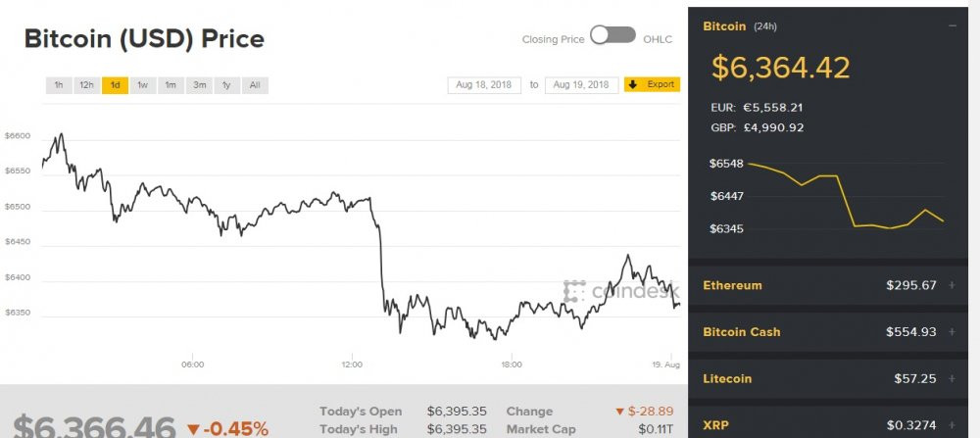The image size is (980, 438).
Task: Open the Ethereum price link
Action: 732,286
